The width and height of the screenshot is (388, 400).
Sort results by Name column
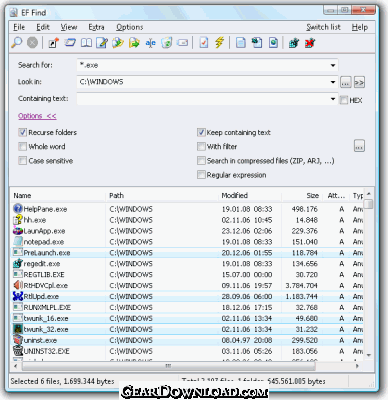[x=58, y=196]
